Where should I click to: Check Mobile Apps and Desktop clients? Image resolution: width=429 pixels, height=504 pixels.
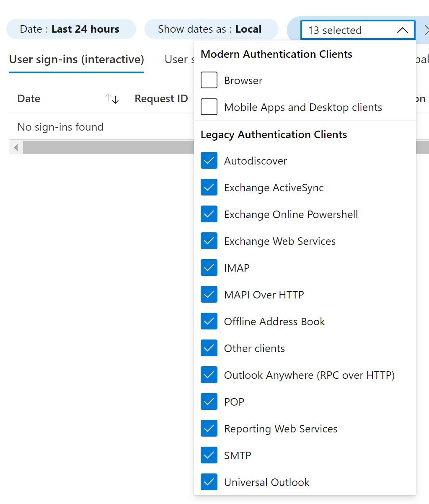point(209,107)
